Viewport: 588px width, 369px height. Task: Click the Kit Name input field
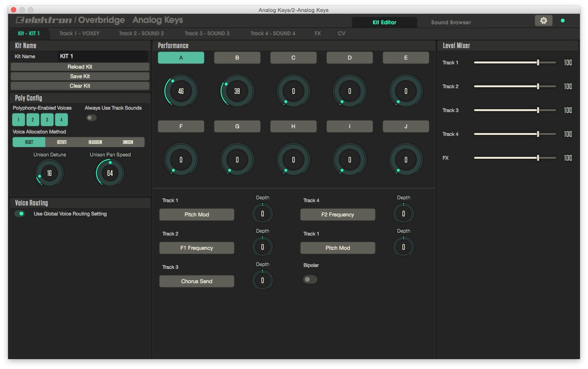click(x=103, y=56)
